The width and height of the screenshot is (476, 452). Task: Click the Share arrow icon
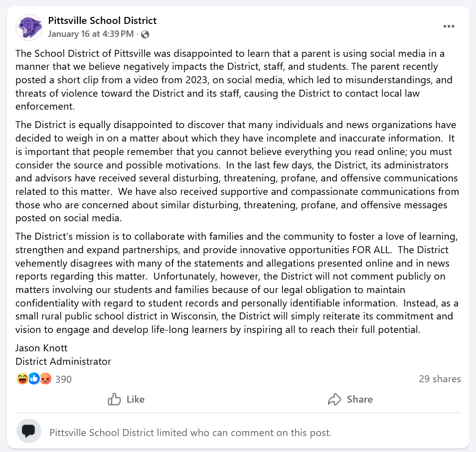coord(334,399)
